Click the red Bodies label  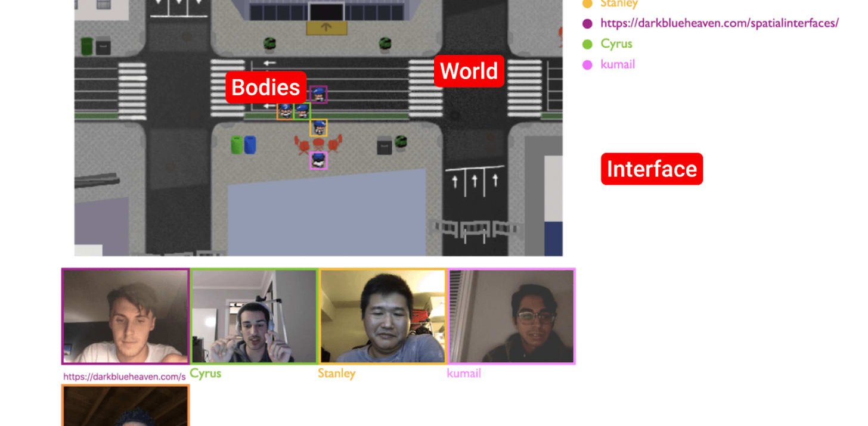[266, 88]
